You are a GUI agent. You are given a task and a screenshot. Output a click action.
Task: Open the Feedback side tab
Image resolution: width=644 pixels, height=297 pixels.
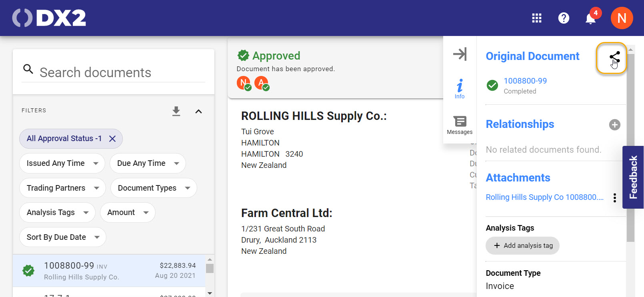pos(633,177)
